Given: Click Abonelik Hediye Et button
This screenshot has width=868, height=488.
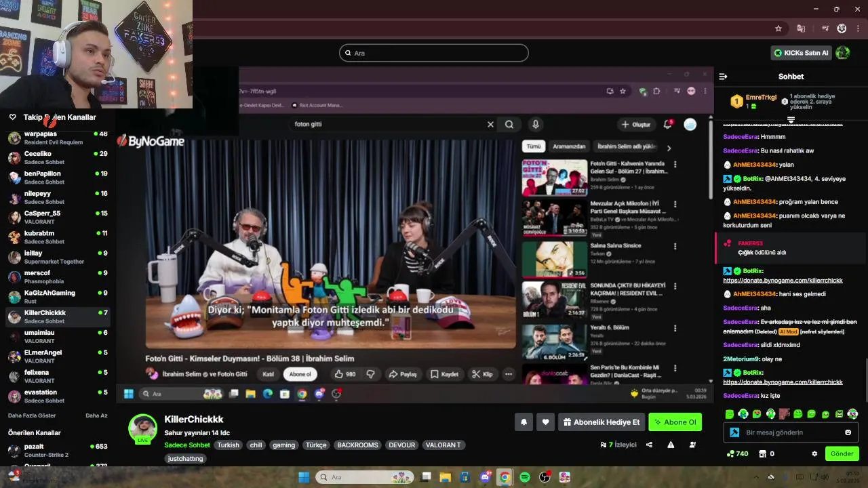Looking at the screenshot, I should click(601, 422).
